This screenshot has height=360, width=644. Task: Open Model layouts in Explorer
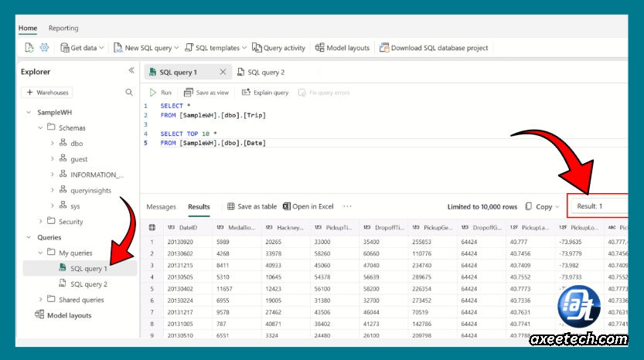point(63,315)
